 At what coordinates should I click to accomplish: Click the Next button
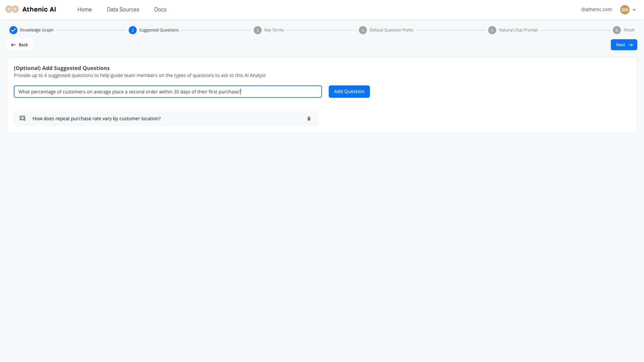[624, 45]
